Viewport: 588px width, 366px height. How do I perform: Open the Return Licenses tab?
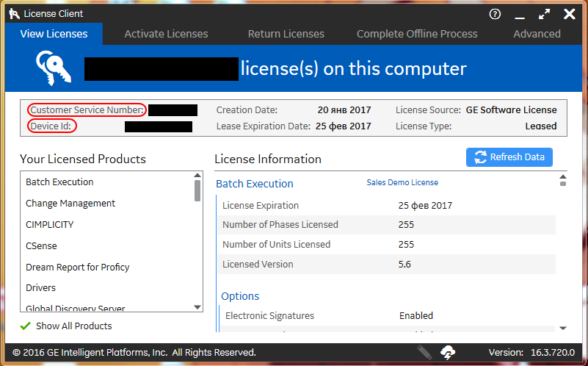(286, 34)
